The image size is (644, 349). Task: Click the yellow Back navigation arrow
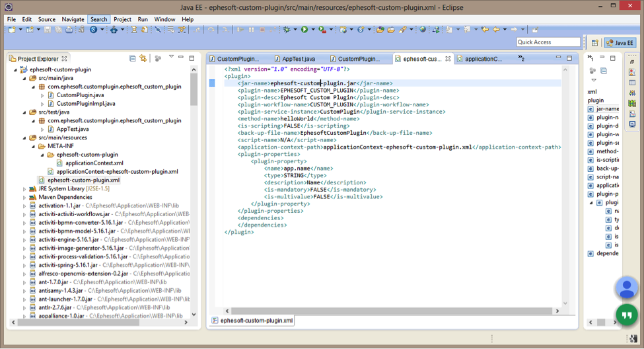point(496,30)
